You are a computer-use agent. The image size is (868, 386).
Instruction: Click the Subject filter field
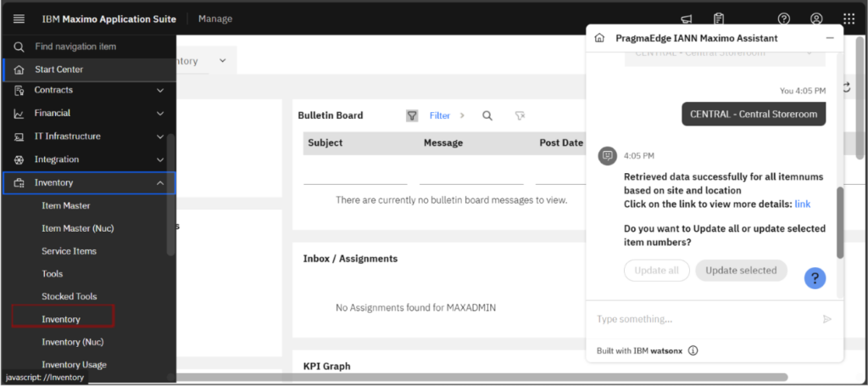(355, 175)
